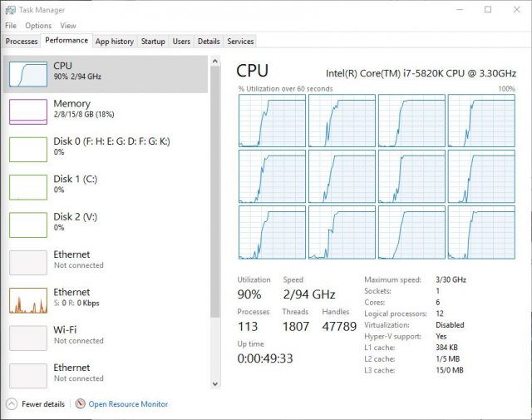Screen dimensions: 532x420
Task: Click the Task Manager title bar icon
Action: pyautogui.click(x=9, y=10)
